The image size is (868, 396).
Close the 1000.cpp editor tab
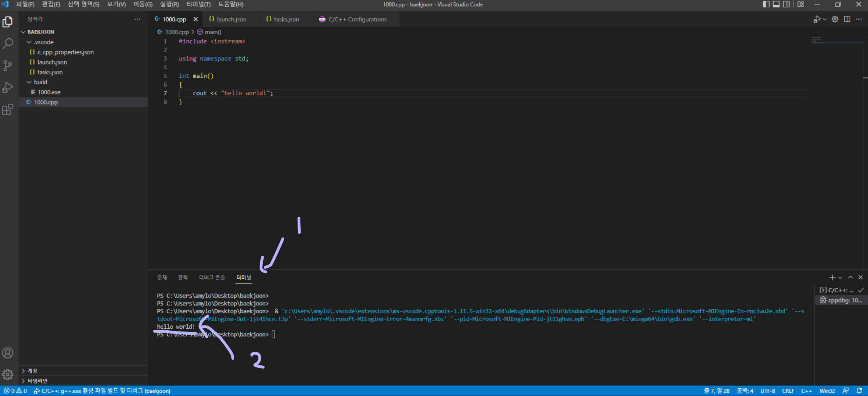click(x=196, y=19)
